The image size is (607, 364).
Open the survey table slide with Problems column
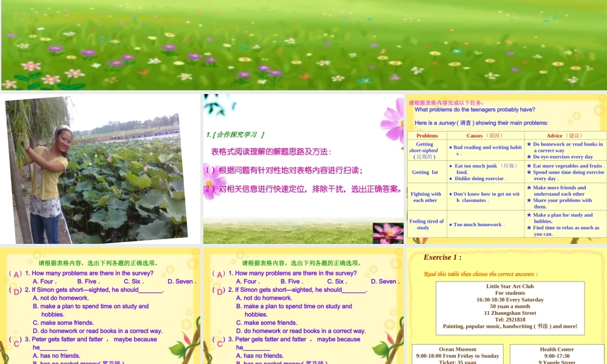click(507, 169)
